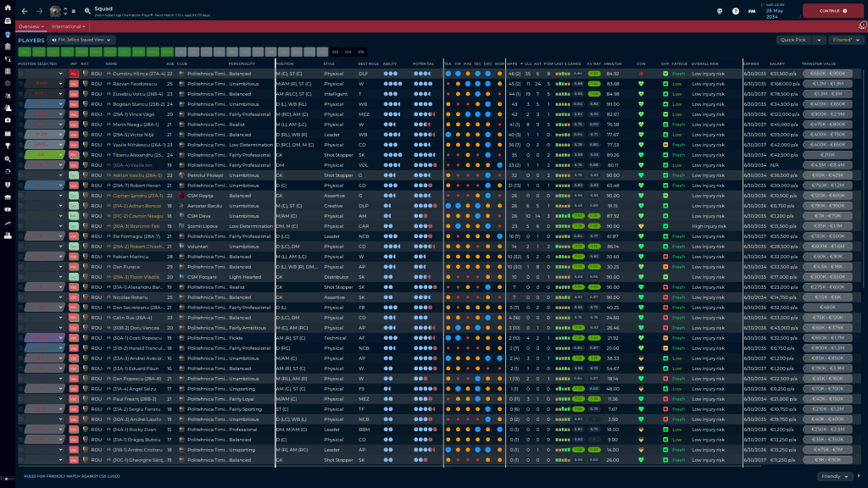Open the Friendly dropdown at bottom right
This screenshot has height=488, width=868.
[836, 477]
